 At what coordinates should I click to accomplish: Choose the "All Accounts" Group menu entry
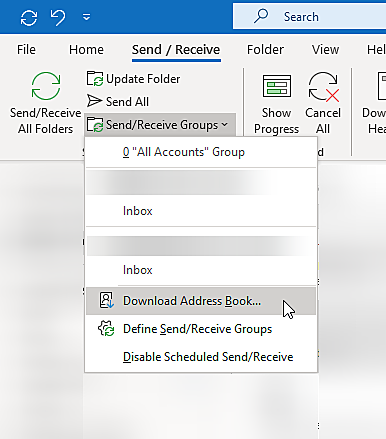pos(201,152)
